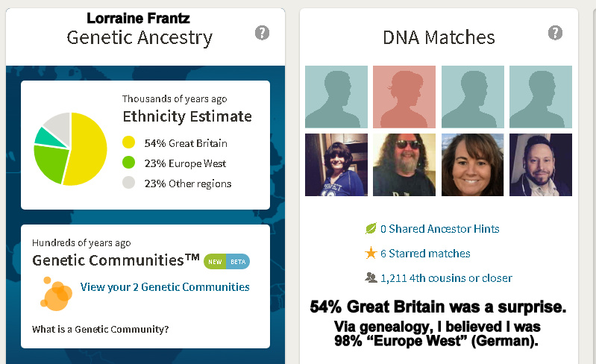Image resolution: width=596 pixels, height=364 pixels.
Task: Click the orange Genetic Communities bubbles icon
Action: point(57,292)
